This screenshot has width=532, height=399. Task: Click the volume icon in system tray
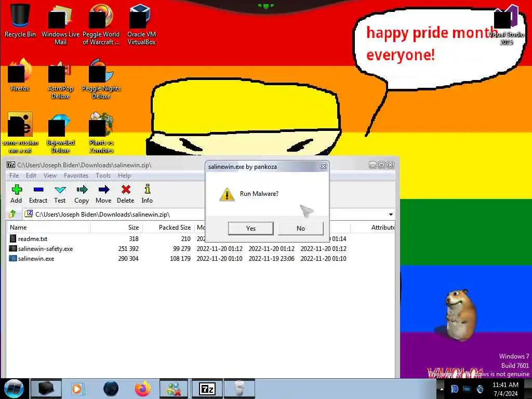point(480,389)
